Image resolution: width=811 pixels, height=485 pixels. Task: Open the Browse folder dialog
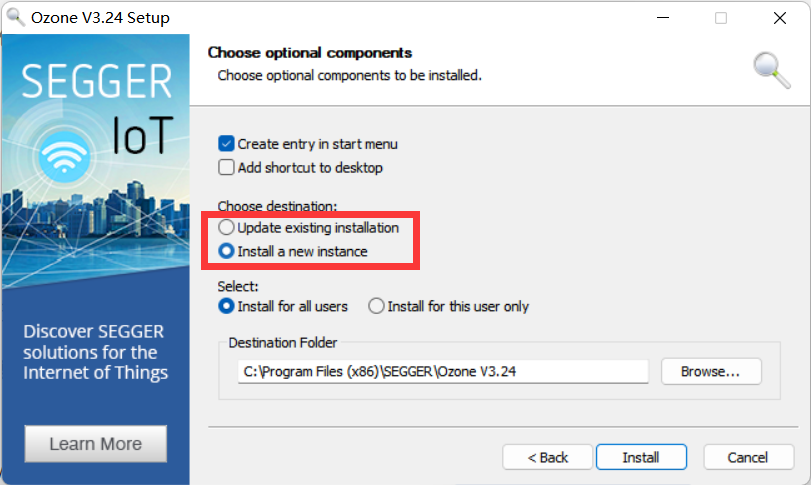pos(711,372)
